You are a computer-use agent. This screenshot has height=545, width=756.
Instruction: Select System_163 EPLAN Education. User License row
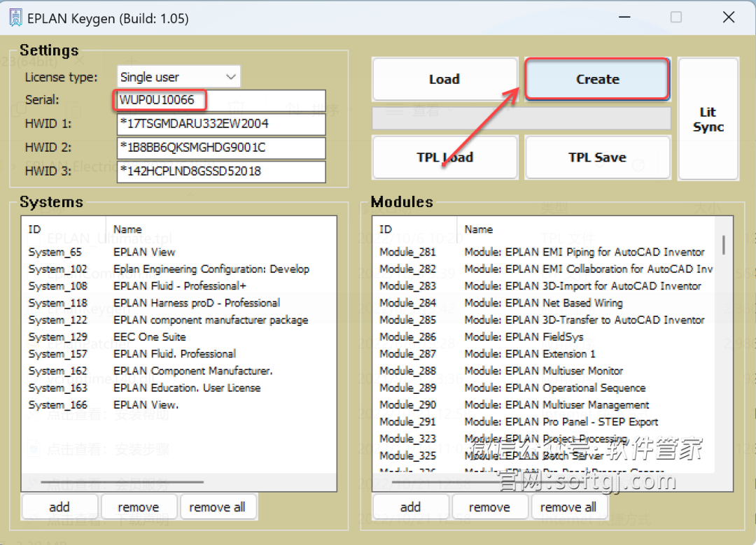tap(178, 388)
